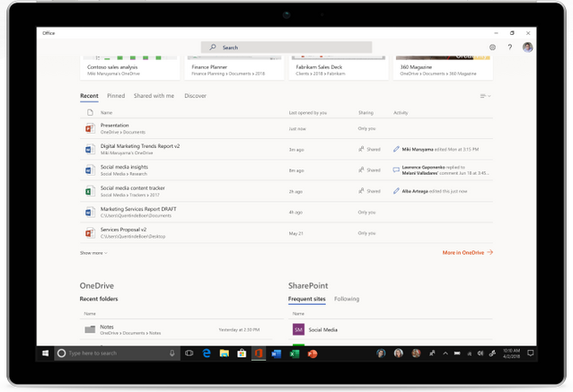
Task: Open Word from the taskbar
Action: pyautogui.click(x=277, y=353)
